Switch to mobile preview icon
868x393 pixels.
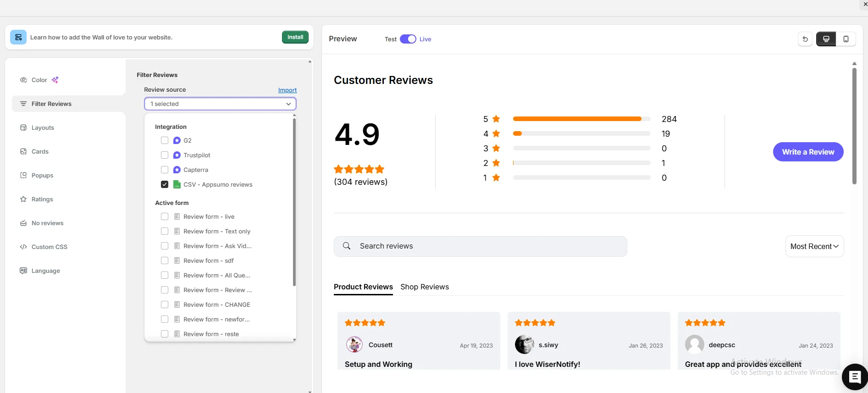pos(846,39)
